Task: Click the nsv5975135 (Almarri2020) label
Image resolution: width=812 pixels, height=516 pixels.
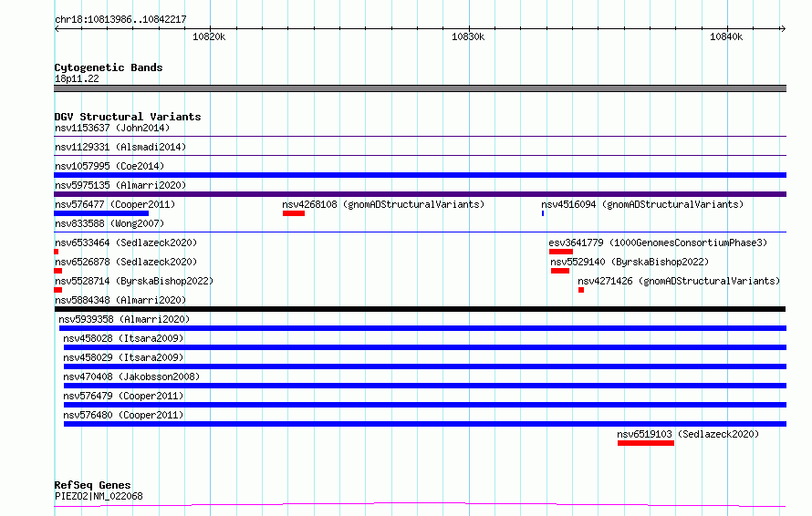Action: [x=120, y=185]
